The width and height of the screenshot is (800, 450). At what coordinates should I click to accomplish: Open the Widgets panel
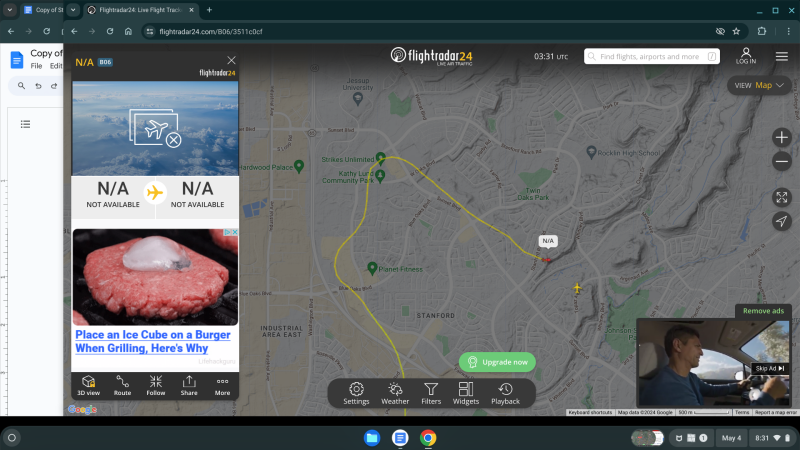(x=466, y=393)
